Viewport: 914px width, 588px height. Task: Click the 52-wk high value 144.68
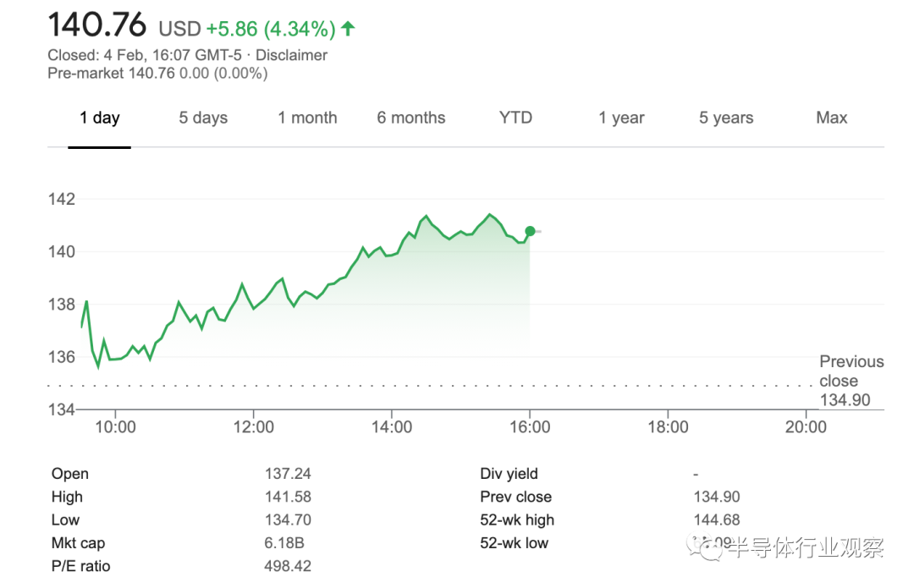[x=717, y=519]
